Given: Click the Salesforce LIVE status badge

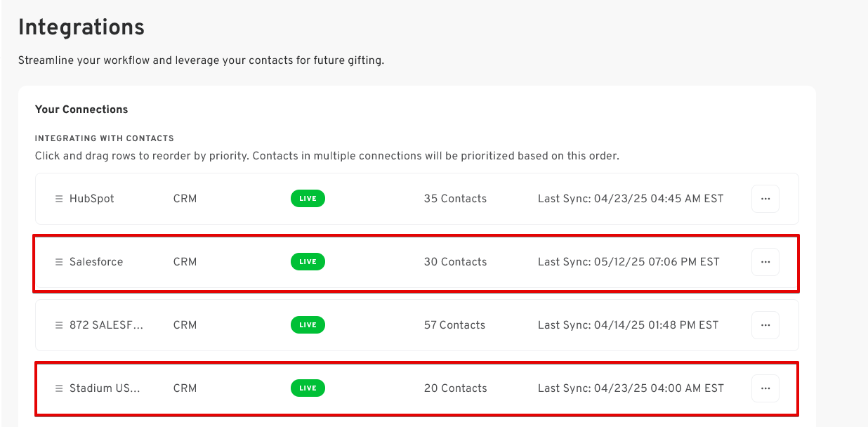Looking at the screenshot, I should point(308,262).
